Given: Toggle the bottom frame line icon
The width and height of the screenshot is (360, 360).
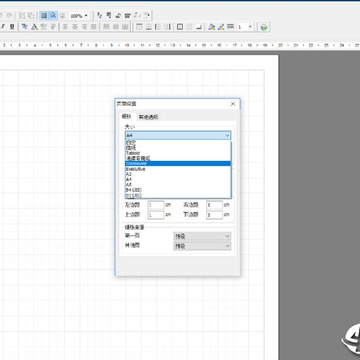Looking at the screenshot, I should point(149,27).
